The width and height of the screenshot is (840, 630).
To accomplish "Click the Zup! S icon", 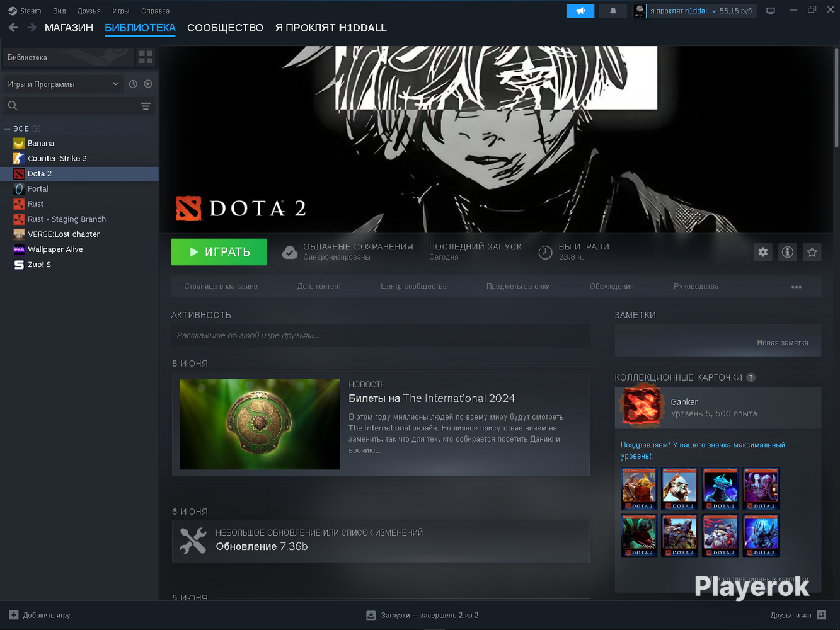I will (19, 265).
